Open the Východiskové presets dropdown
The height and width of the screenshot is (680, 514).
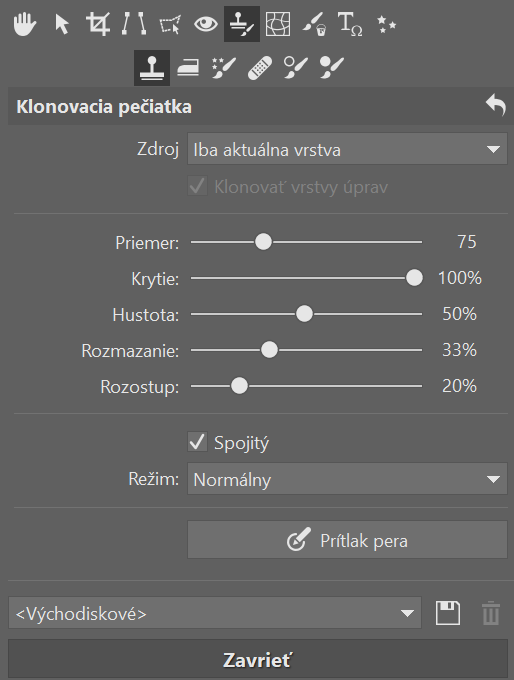(215, 613)
